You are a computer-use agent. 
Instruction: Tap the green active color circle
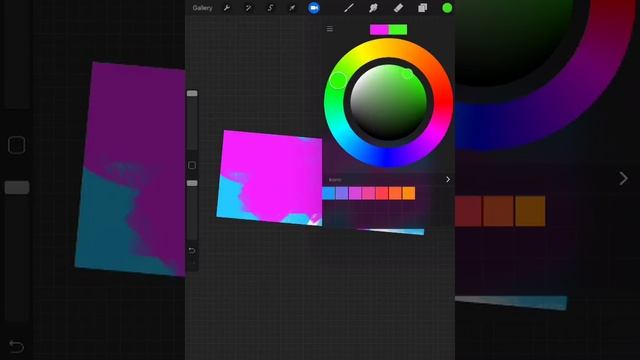(447, 8)
